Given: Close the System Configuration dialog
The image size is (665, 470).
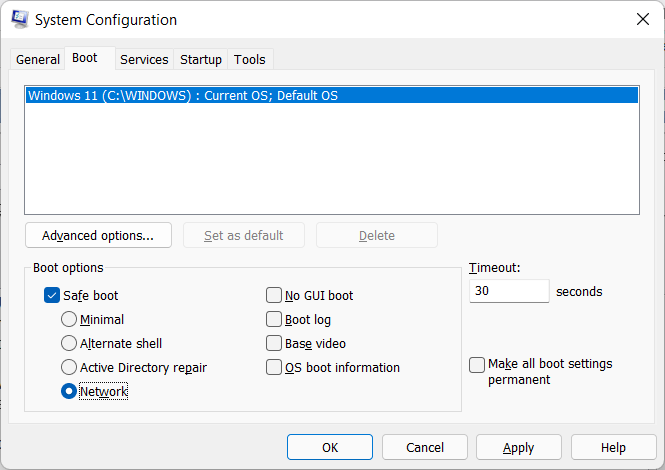Looking at the screenshot, I should pyautogui.click(x=641, y=19).
